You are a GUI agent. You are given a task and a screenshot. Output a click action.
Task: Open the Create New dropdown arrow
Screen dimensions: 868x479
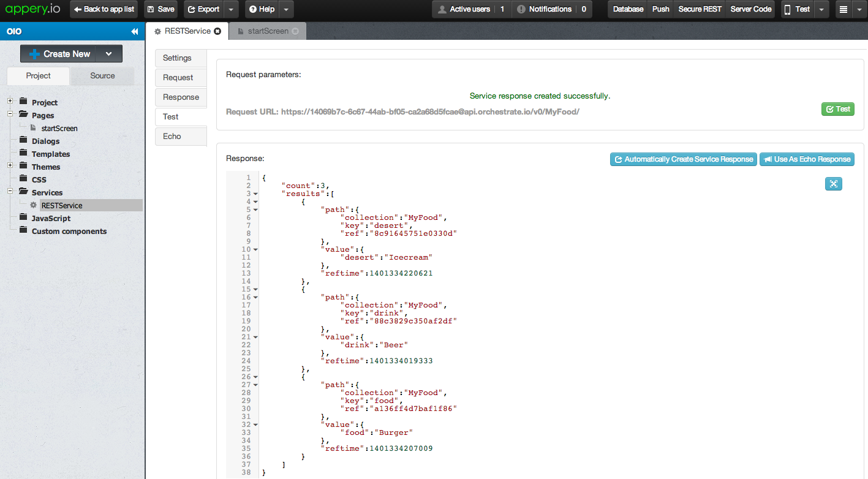coord(108,54)
